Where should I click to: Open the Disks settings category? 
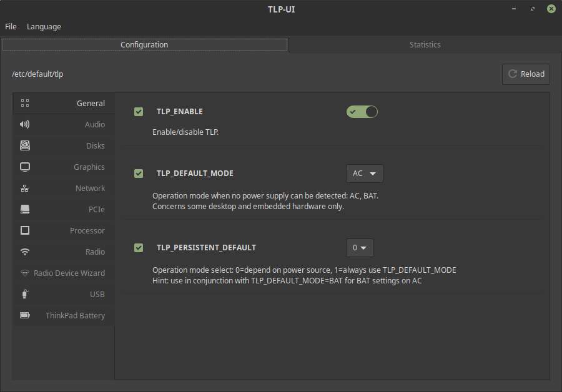(x=64, y=145)
